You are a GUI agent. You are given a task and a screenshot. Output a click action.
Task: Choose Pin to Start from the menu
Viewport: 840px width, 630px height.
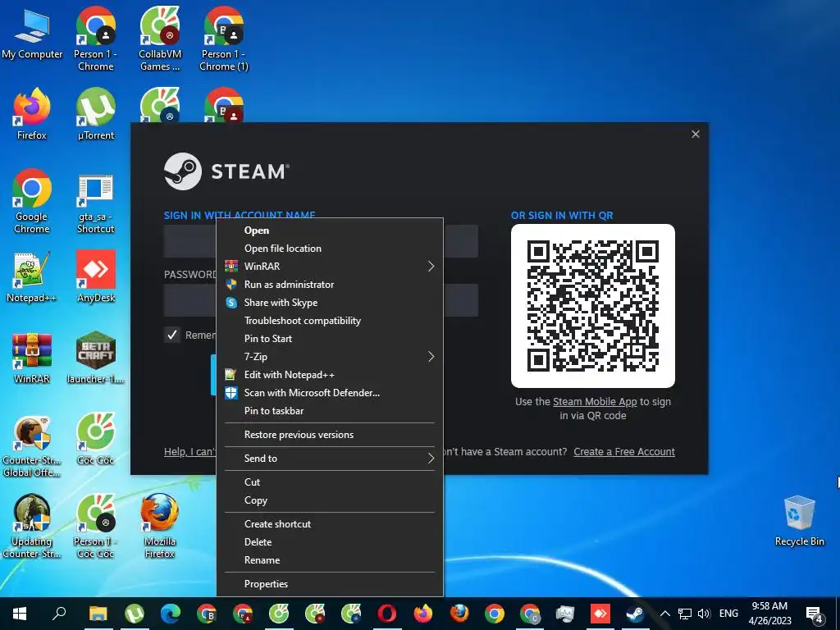point(330,339)
